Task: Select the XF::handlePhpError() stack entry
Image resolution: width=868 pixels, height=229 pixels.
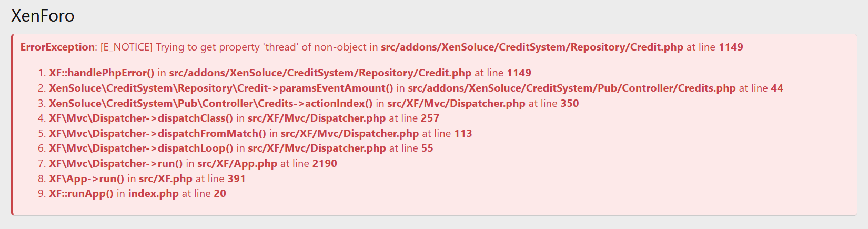Action: pos(102,73)
